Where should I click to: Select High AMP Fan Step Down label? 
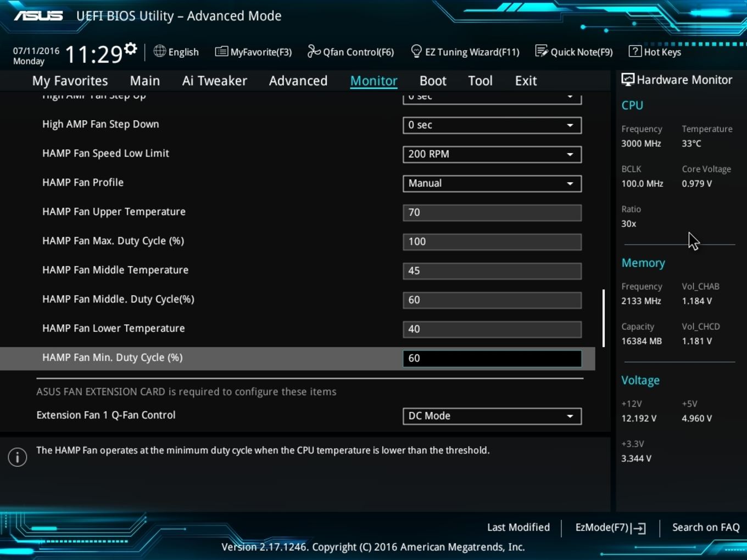(x=101, y=124)
